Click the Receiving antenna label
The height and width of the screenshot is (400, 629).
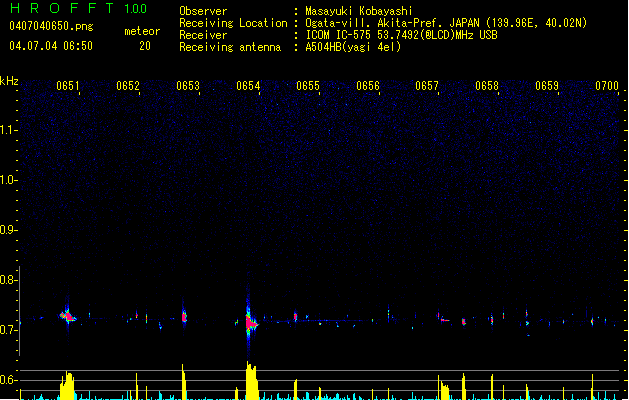point(230,47)
